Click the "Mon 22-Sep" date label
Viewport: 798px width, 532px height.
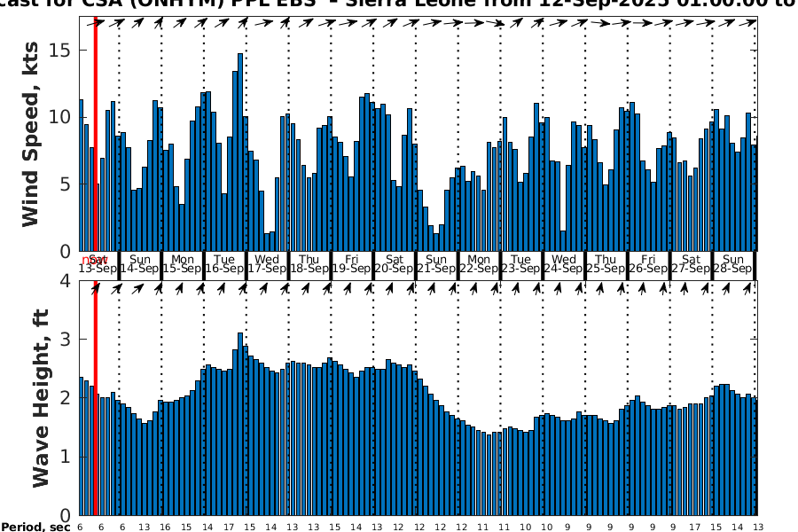[479, 263]
